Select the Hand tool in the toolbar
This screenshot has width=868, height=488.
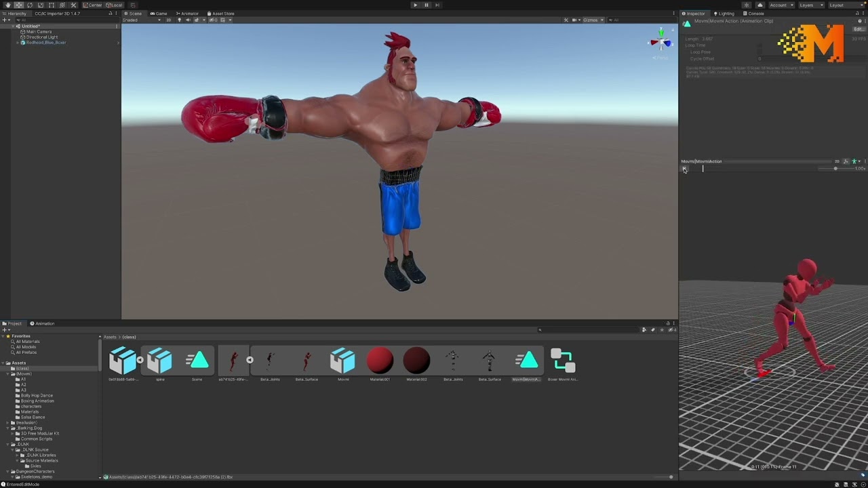[x=7, y=5]
